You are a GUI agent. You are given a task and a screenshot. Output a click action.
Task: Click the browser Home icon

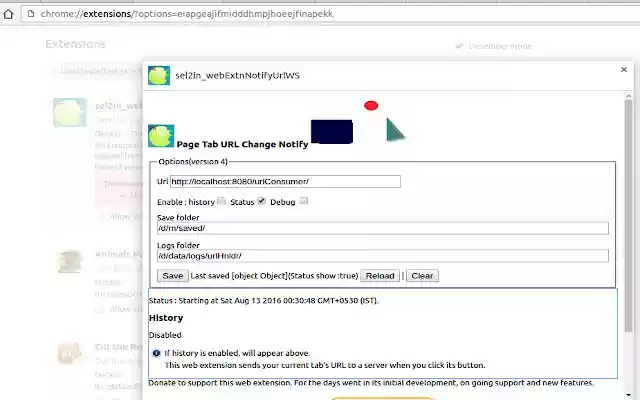pyautogui.click(x=8, y=14)
